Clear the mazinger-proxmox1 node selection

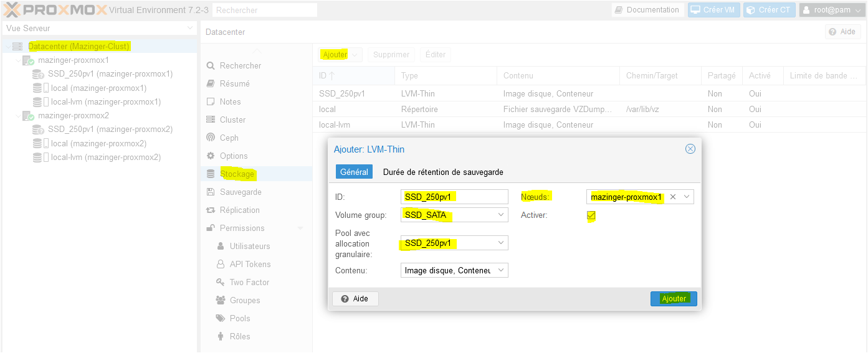[673, 197]
